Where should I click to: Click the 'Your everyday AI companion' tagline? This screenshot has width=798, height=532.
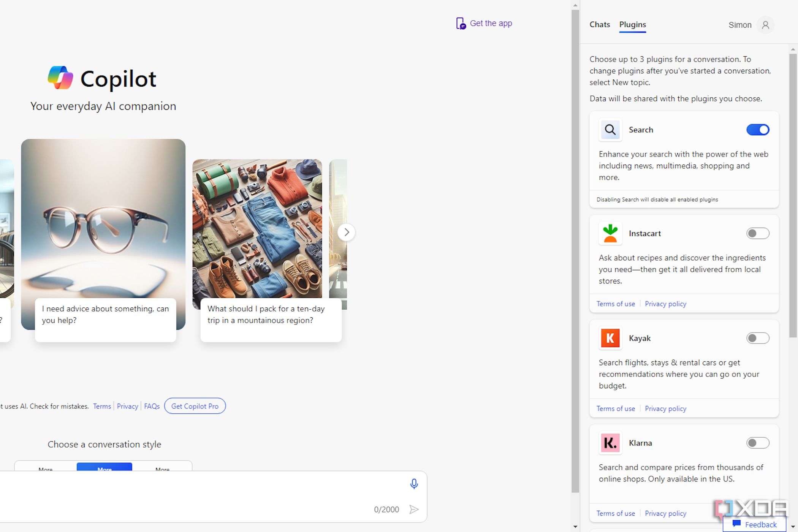coord(103,106)
